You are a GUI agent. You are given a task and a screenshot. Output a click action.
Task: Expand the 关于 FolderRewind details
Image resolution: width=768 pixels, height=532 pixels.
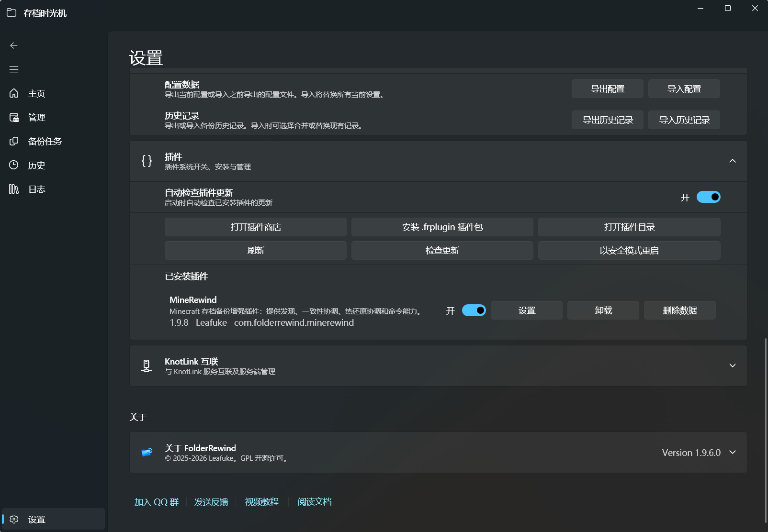click(x=732, y=452)
